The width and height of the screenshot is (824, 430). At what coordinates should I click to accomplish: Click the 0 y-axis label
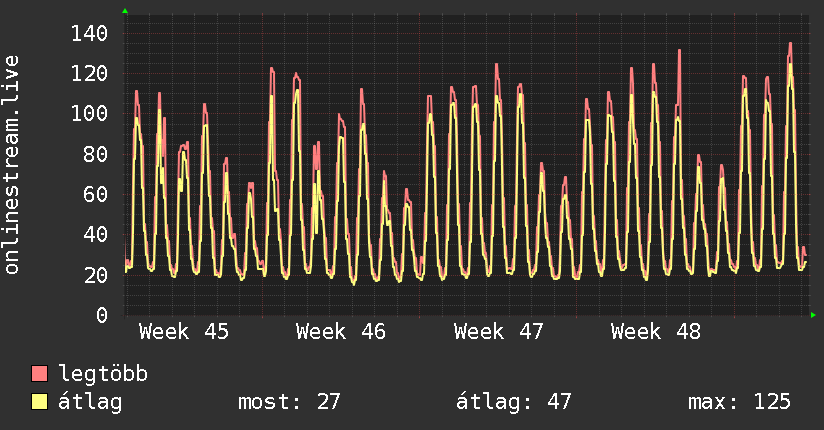(x=102, y=315)
